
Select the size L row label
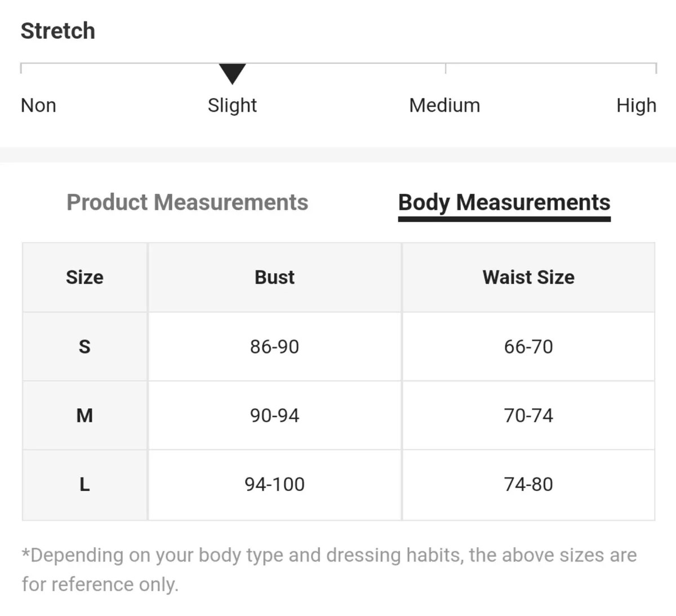84,484
